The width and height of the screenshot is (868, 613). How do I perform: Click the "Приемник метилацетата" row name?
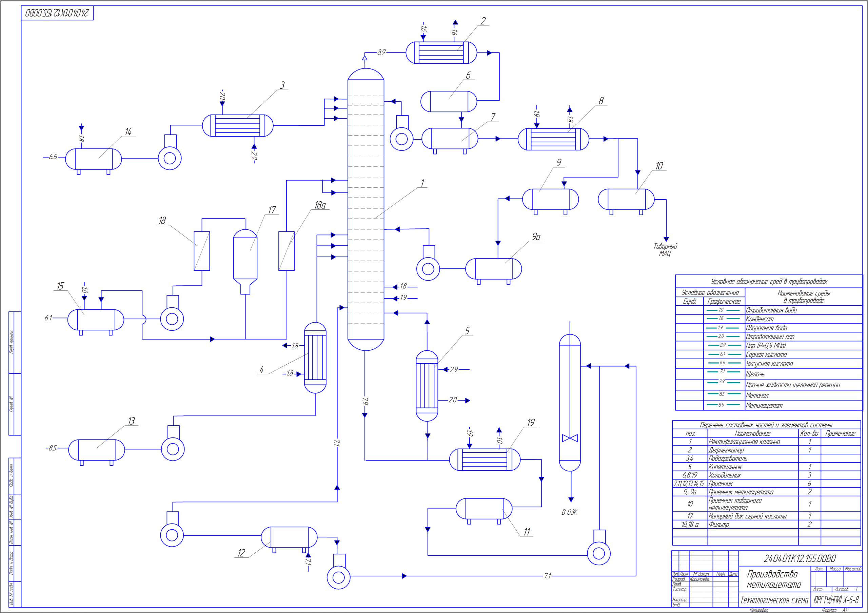pos(741,492)
